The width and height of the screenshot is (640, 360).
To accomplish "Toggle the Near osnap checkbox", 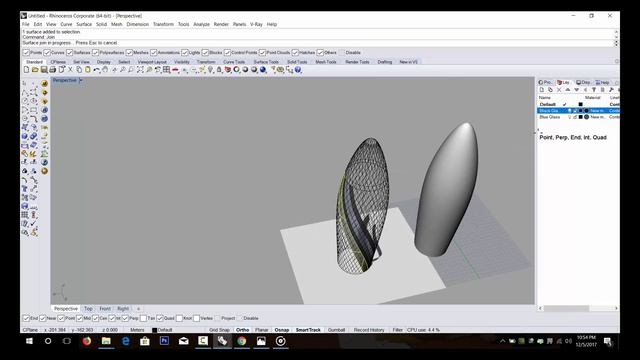I will click(x=42, y=318).
